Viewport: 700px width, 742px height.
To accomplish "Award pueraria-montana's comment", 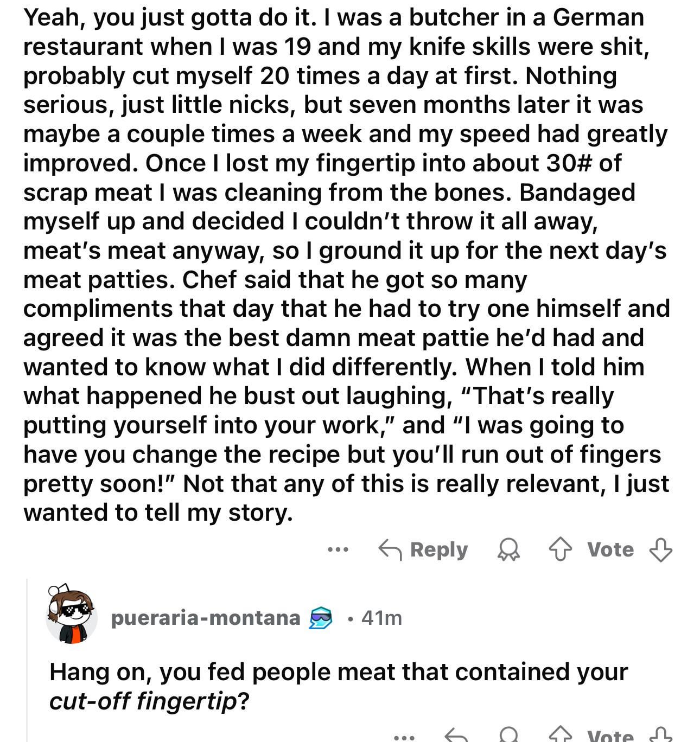I will click(x=508, y=735).
